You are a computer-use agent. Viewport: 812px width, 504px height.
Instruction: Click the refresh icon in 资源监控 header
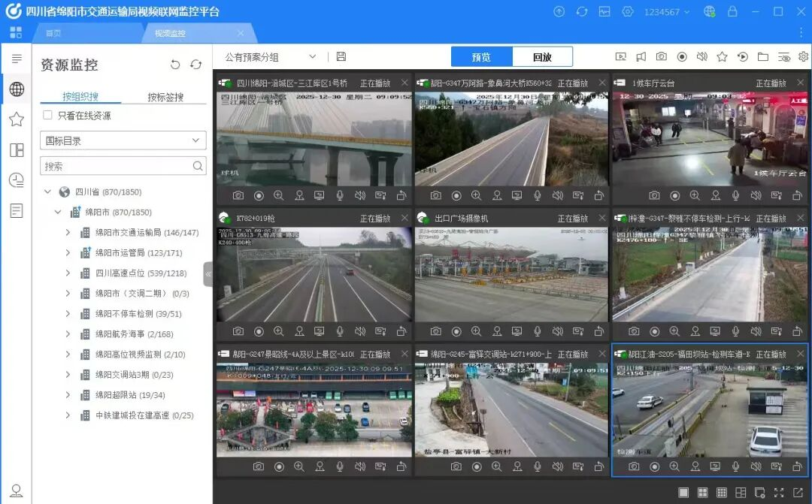click(196, 65)
